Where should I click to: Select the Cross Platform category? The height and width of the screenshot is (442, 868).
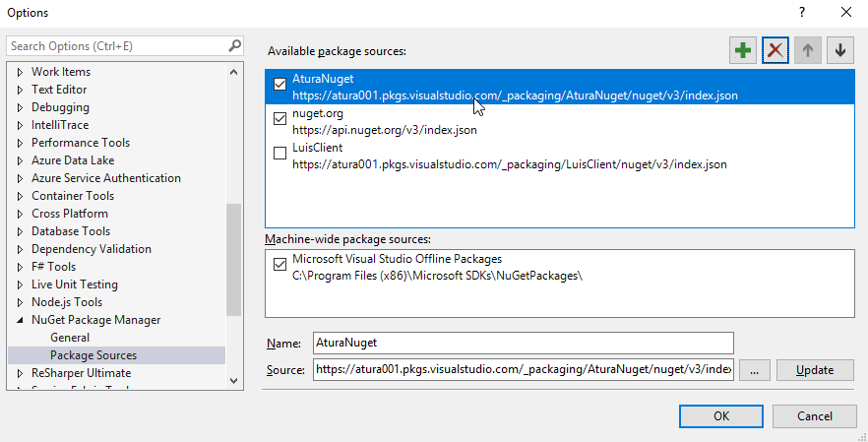tap(70, 214)
